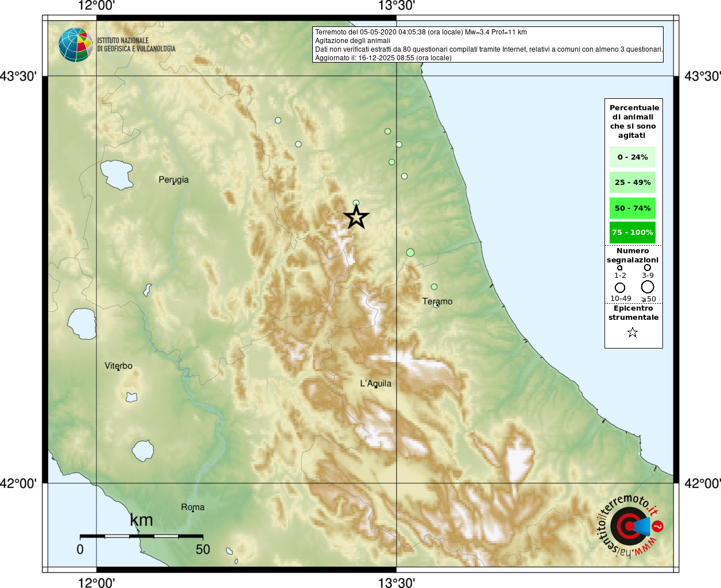Select the 75 - 100% legend swatch

(x=633, y=232)
